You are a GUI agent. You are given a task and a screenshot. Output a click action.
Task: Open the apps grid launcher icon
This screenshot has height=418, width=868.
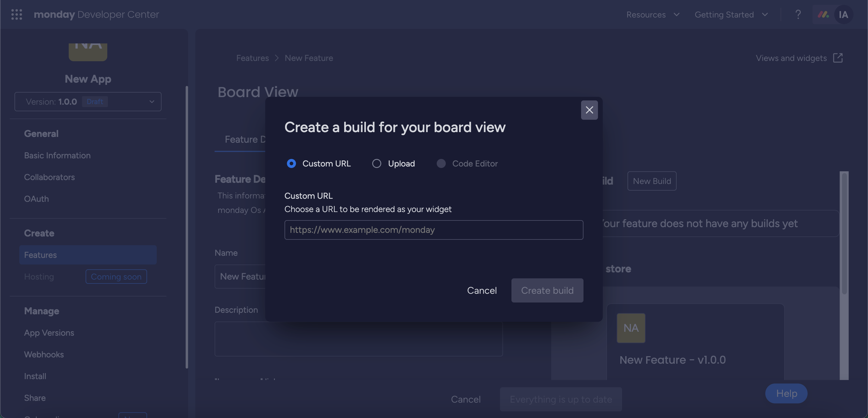[x=17, y=14]
